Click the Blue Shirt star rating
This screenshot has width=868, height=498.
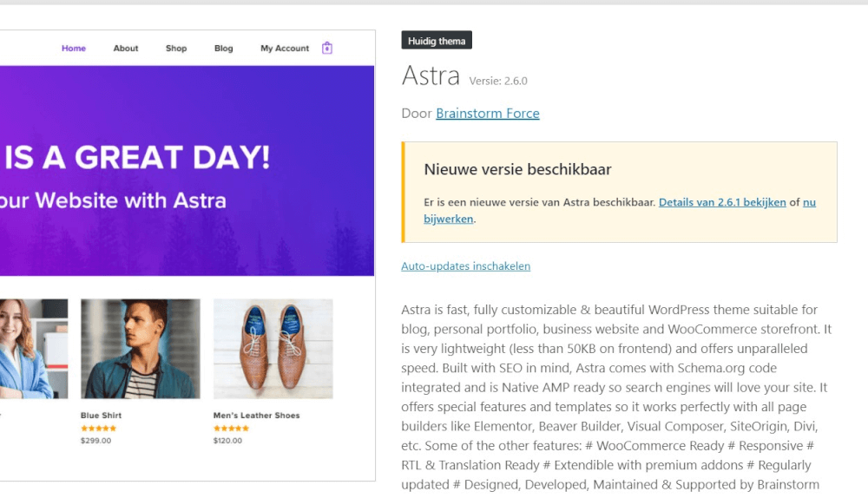(99, 429)
